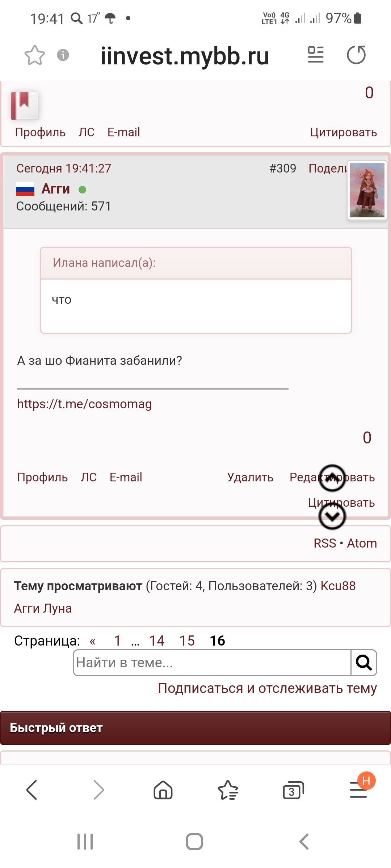This screenshot has height=868, width=391.
Task: Focus the Найти в теме search field
Action: (212, 663)
